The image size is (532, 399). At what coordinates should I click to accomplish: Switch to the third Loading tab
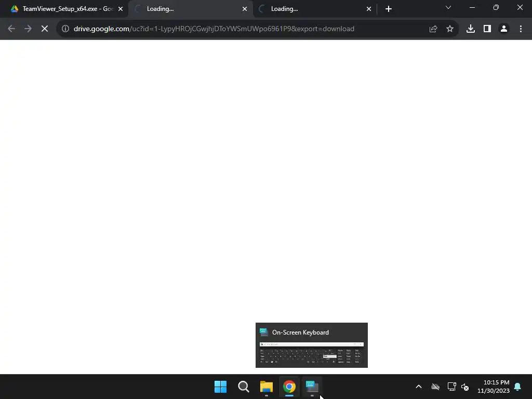(x=314, y=9)
